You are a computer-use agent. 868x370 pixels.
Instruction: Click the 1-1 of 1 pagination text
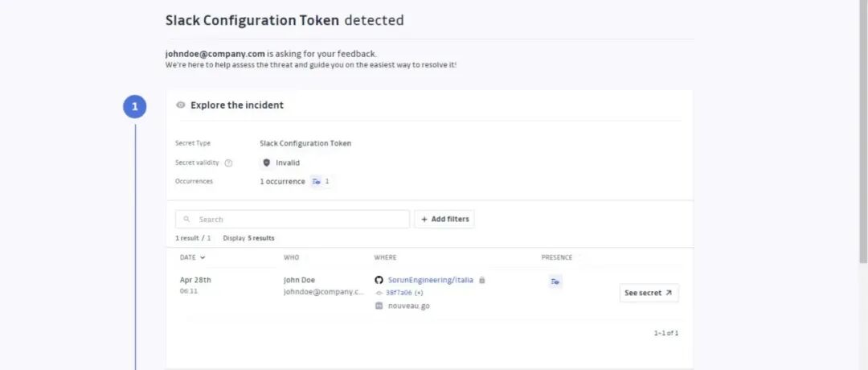click(x=666, y=334)
